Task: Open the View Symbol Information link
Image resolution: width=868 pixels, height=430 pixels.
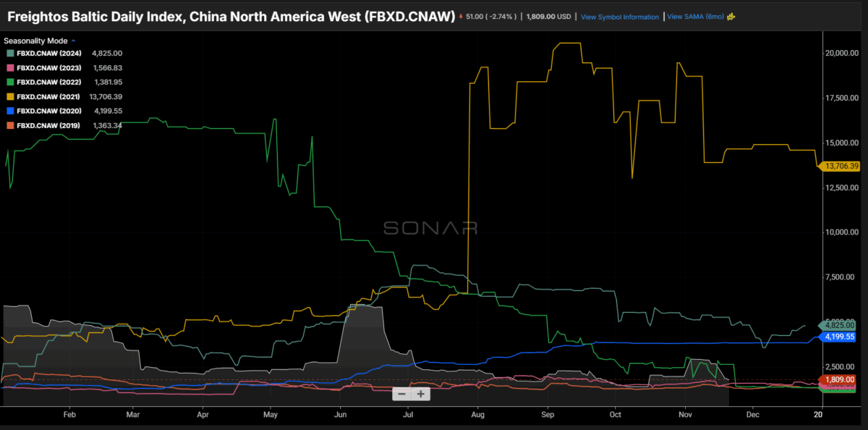Action: click(x=620, y=17)
